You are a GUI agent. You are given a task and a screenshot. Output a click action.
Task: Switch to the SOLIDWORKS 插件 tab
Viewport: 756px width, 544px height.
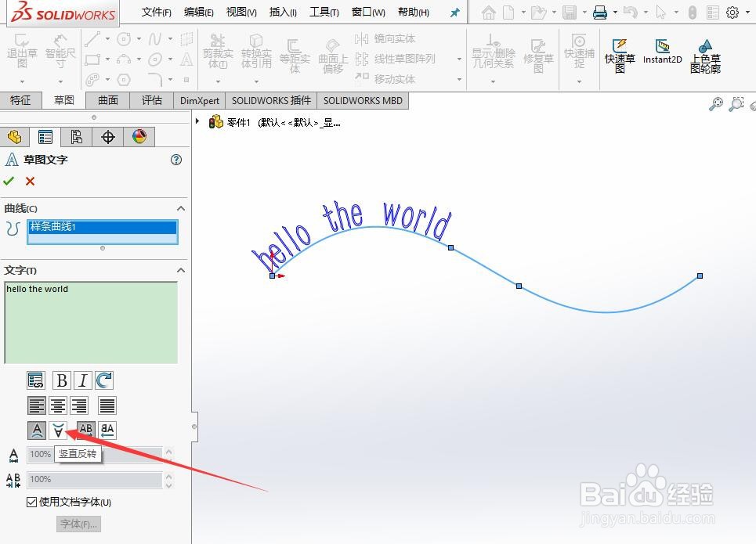(271, 100)
